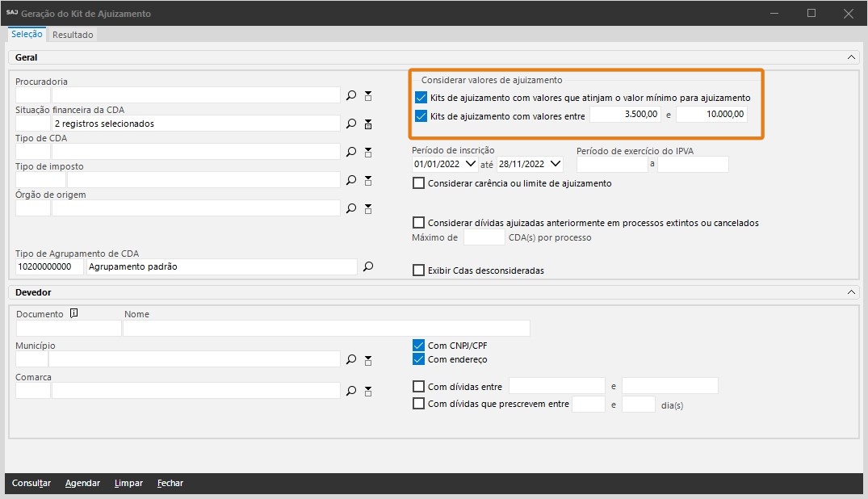This screenshot has height=499, width=868.
Task: Click the info icon beside Documento label
Action: tap(73, 313)
